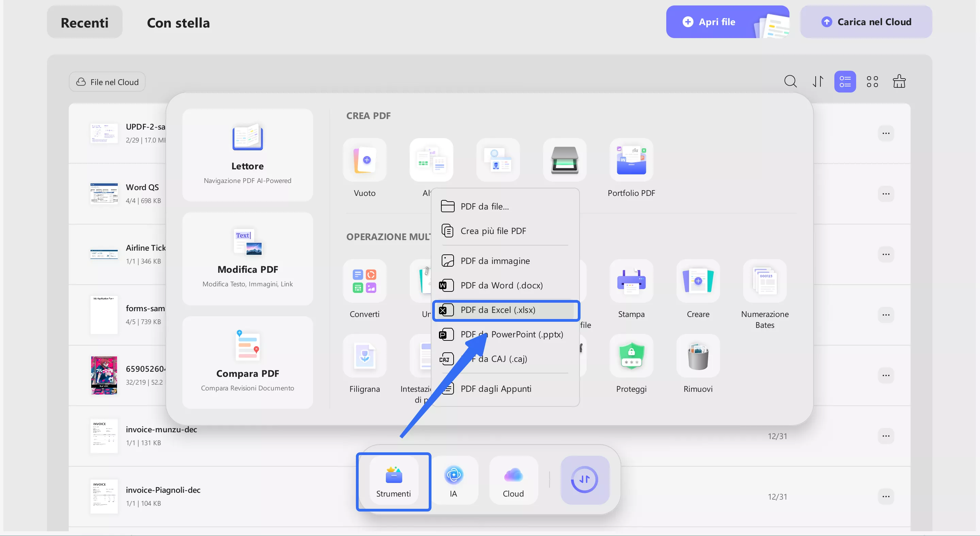Open more options for Word QS file
980x536 pixels.
click(885, 194)
